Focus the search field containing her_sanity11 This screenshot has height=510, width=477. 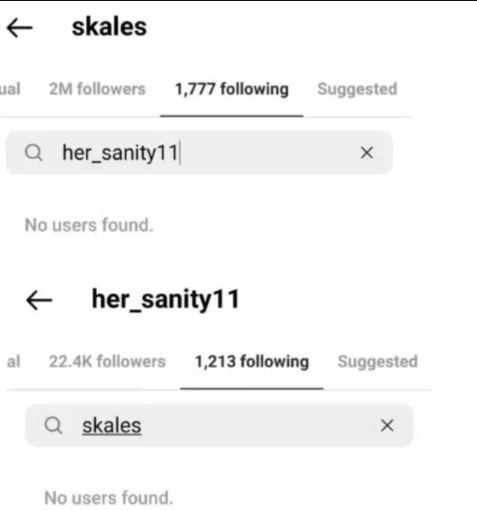point(199,153)
